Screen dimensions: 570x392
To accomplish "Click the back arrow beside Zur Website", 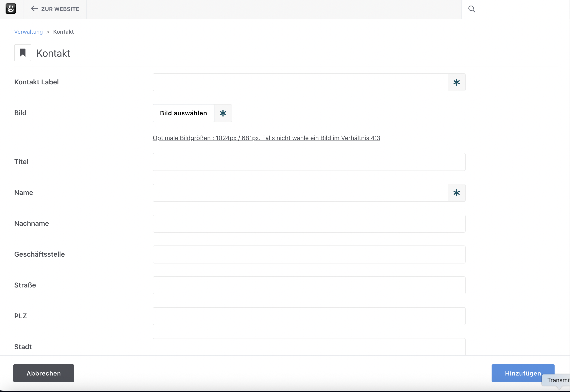I will pos(34,9).
